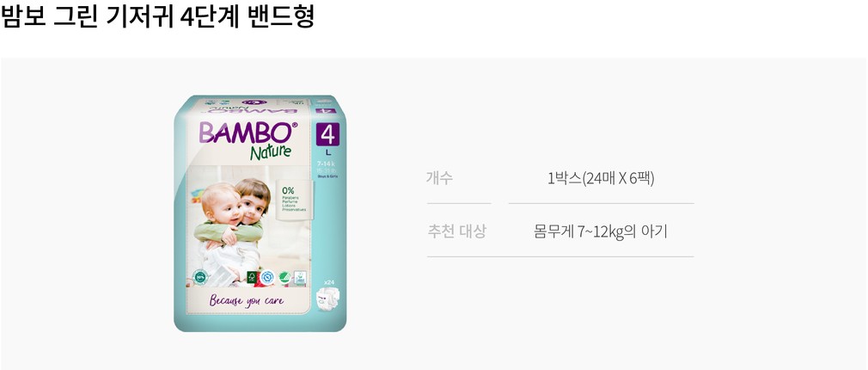This screenshot has width=868, height=370.
Task: Select the product title 밤보 그린 기저귀 4단계 밴드형
Action: pyautogui.click(x=158, y=16)
